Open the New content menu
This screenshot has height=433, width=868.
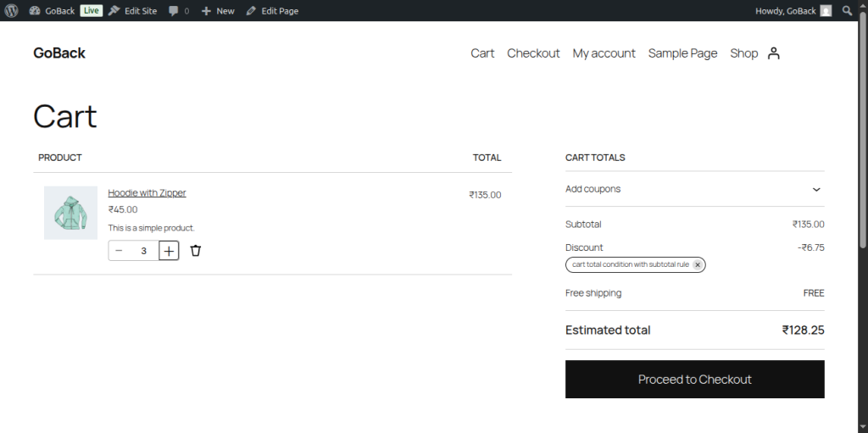(x=218, y=10)
